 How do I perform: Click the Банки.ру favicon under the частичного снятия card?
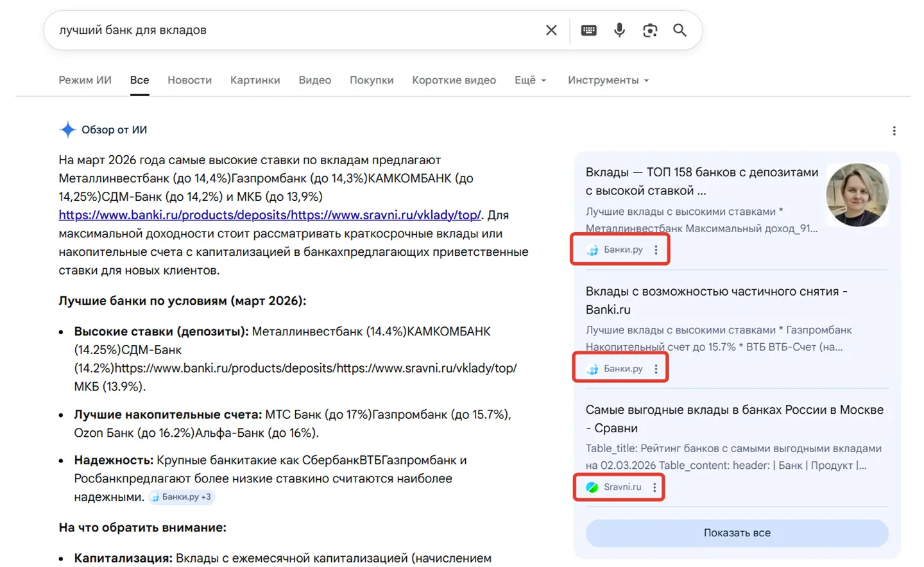click(x=593, y=369)
